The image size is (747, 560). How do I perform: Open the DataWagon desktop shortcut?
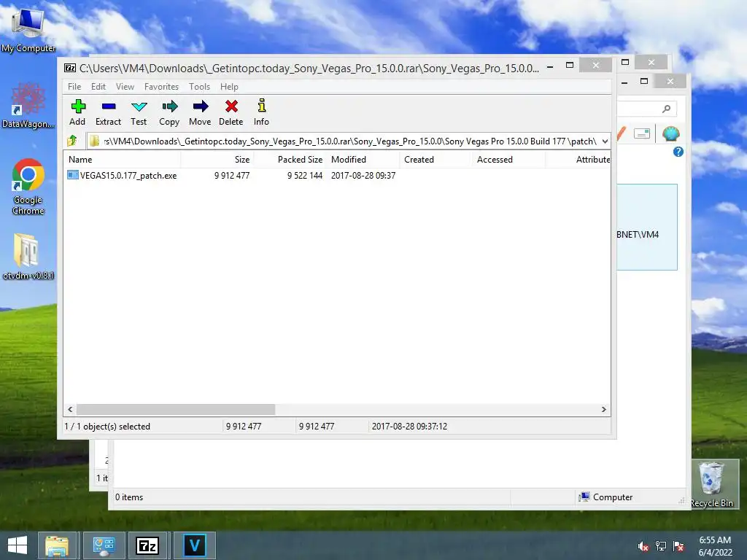pyautogui.click(x=28, y=106)
